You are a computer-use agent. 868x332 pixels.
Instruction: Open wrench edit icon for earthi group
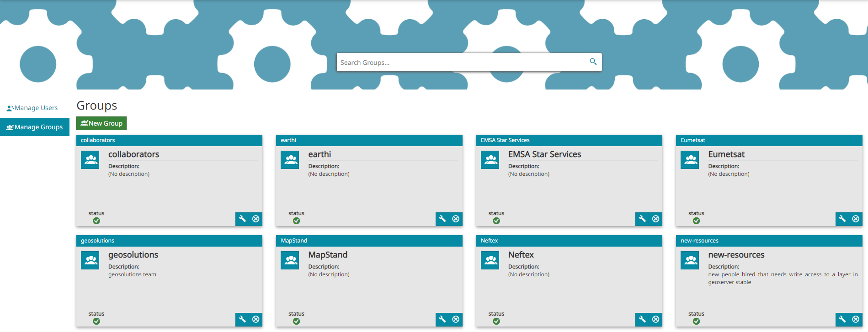[442, 219]
